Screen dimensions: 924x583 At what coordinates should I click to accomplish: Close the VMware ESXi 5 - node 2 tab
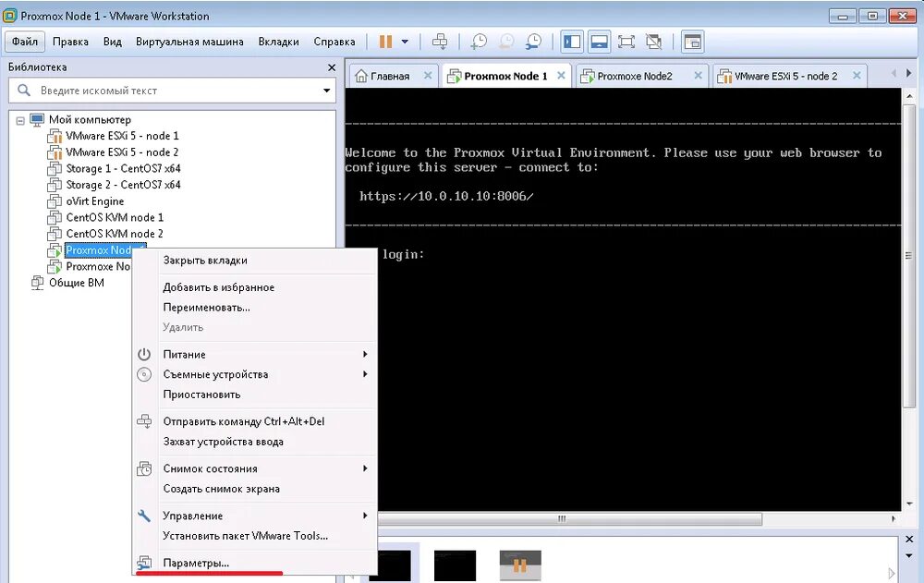[857, 76]
